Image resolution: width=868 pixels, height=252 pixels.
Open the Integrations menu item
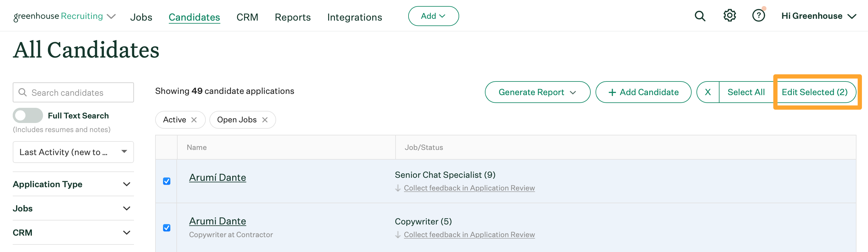click(x=355, y=17)
